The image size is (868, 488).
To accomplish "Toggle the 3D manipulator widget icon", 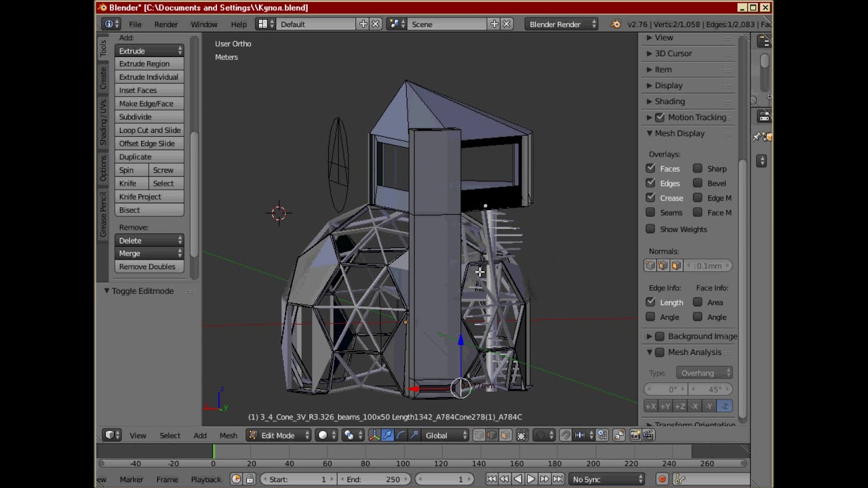I will (374, 435).
